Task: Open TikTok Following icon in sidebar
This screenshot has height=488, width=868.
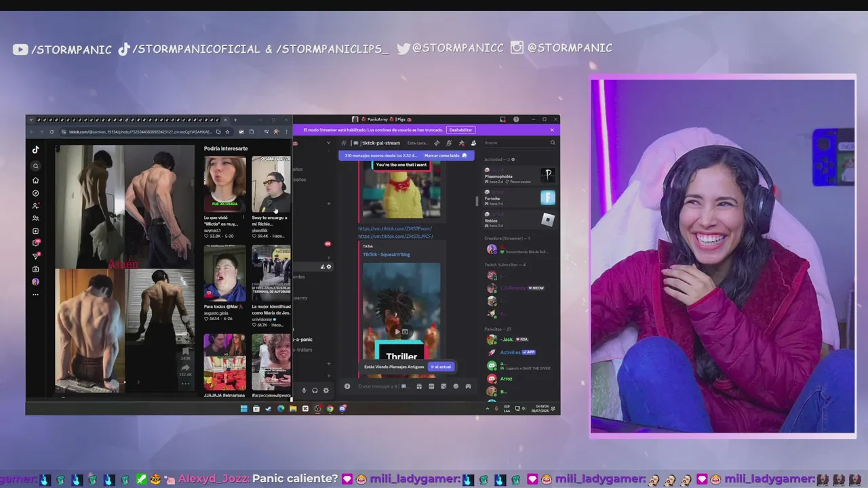Action: [x=36, y=205]
